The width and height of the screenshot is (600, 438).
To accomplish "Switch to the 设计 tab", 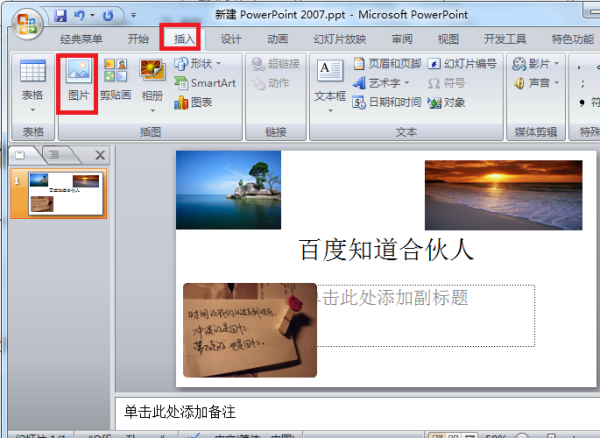I will tap(231, 39).
